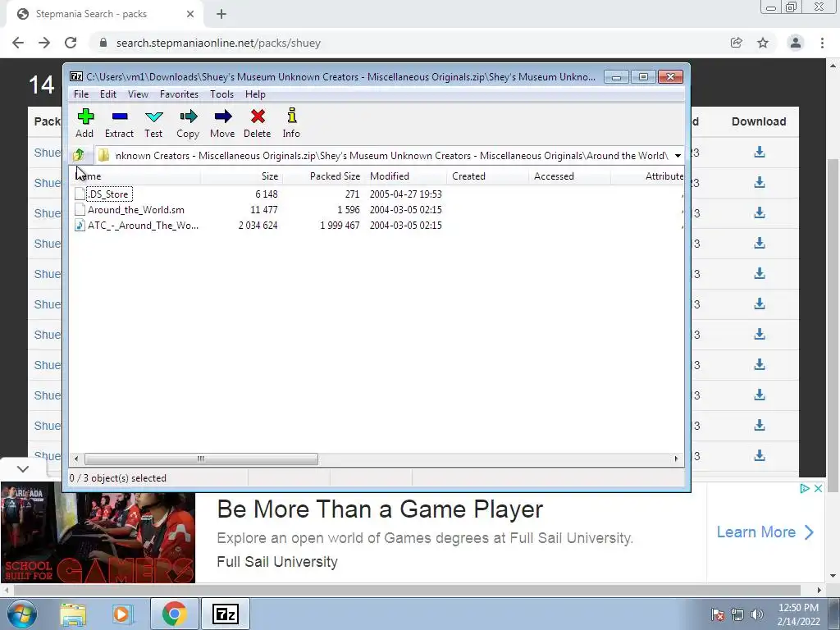
Task: Open the Action Center flag icon
Action: [x=718, y=614]
